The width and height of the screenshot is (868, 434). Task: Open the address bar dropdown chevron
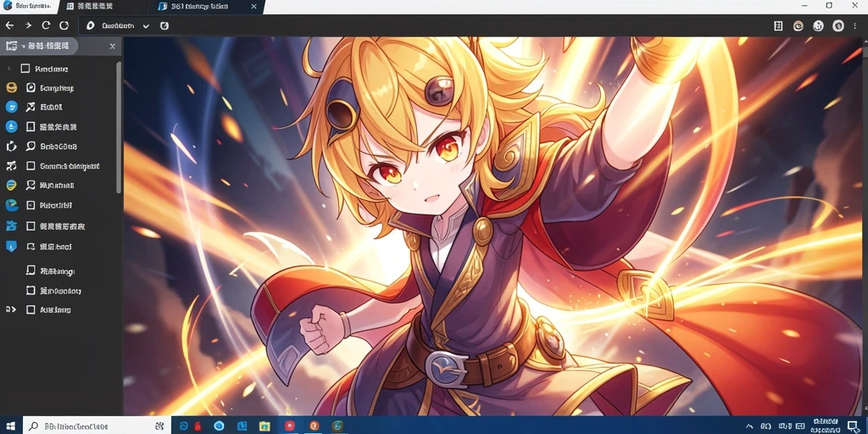146,26
